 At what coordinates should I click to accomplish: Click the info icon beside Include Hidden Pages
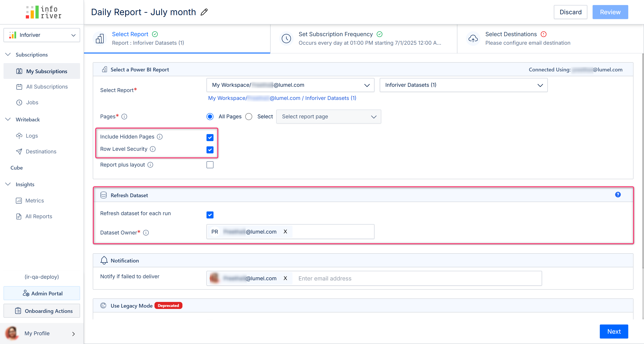point(159,137)
